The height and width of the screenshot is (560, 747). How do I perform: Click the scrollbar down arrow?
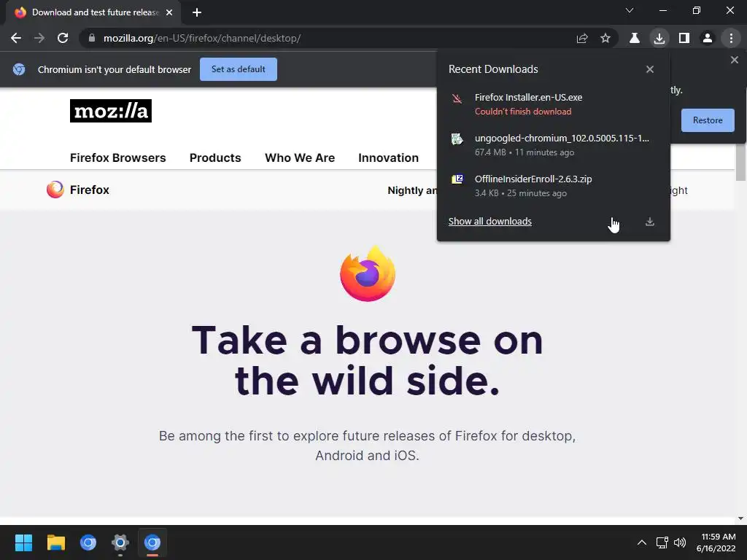click(x=740, y=518)
